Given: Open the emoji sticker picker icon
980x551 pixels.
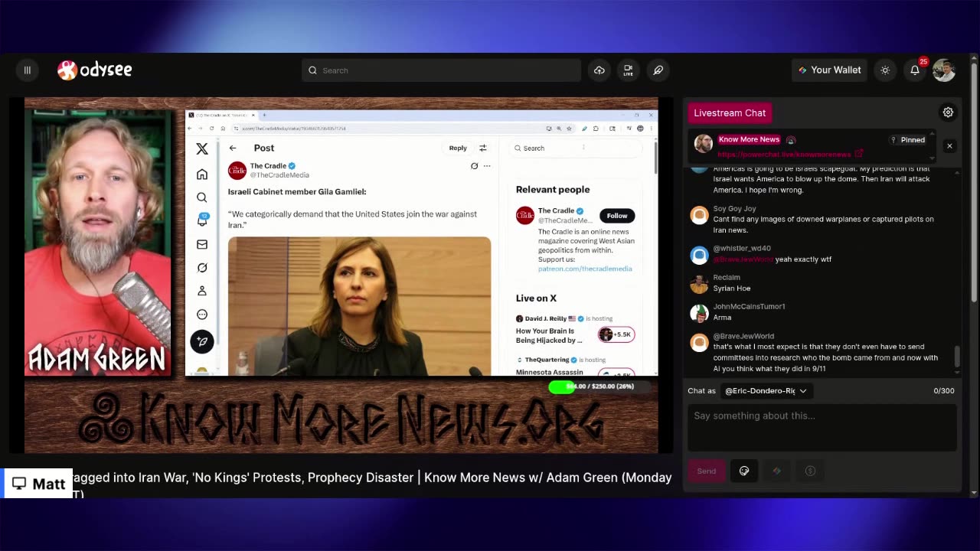Looking at the screenshot, I should click(x=743, y=471).
